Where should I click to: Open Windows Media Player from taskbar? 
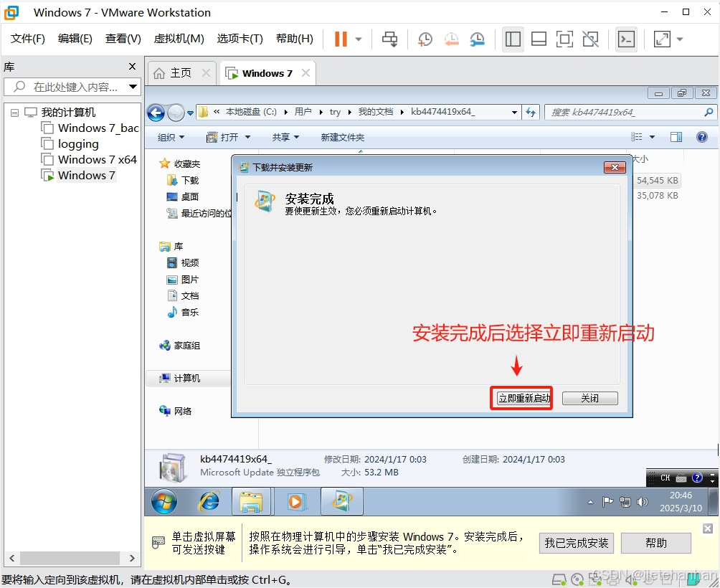coord(295,501)
